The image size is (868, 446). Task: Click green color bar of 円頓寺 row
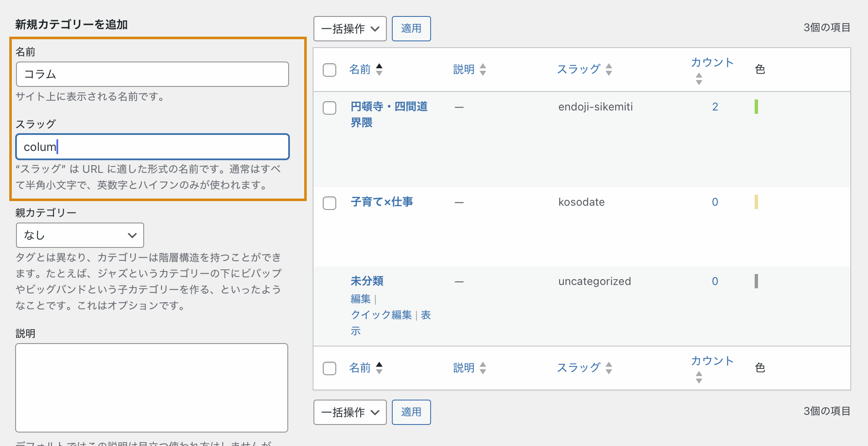[x=756, y=107]
